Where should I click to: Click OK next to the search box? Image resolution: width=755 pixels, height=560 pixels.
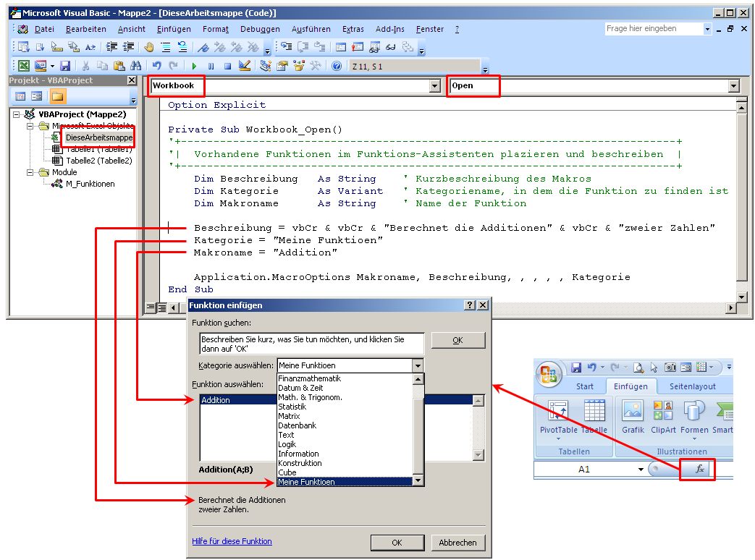458,340
